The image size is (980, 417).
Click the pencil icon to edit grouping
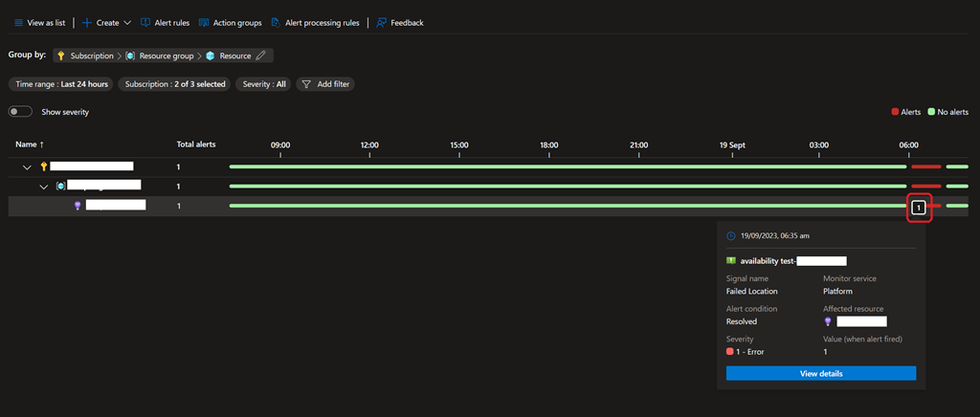(261, 55)
